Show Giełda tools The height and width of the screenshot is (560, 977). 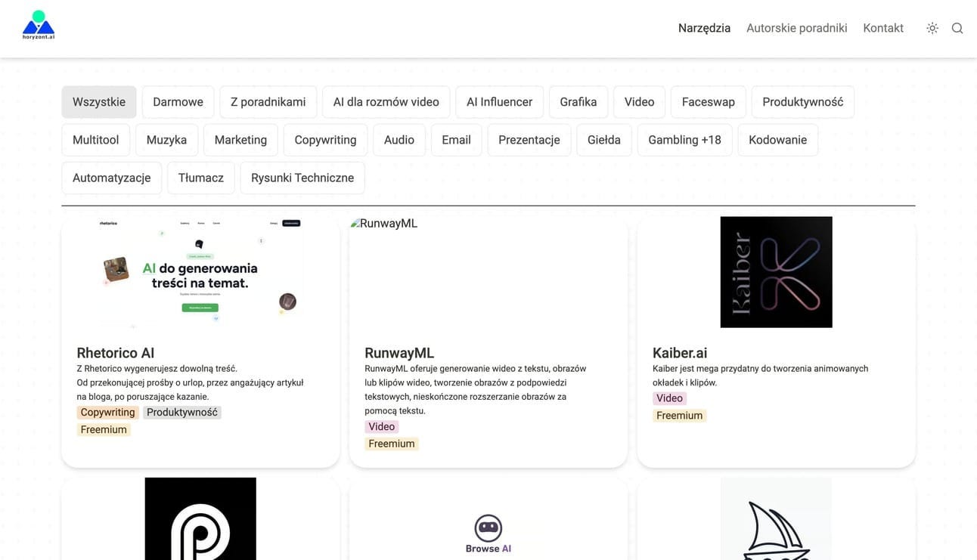click(x=604, y=140)
